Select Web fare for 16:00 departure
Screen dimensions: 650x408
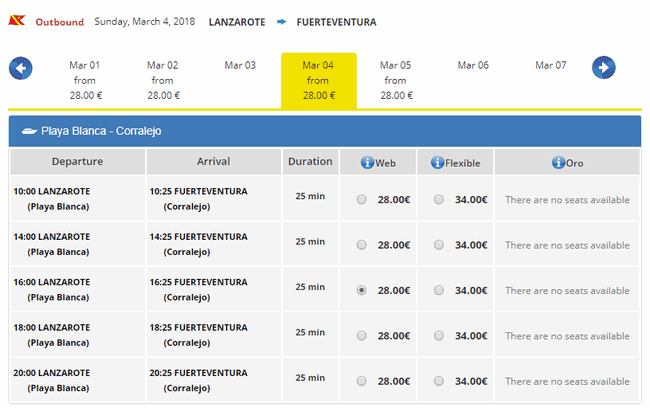point(361,290)
